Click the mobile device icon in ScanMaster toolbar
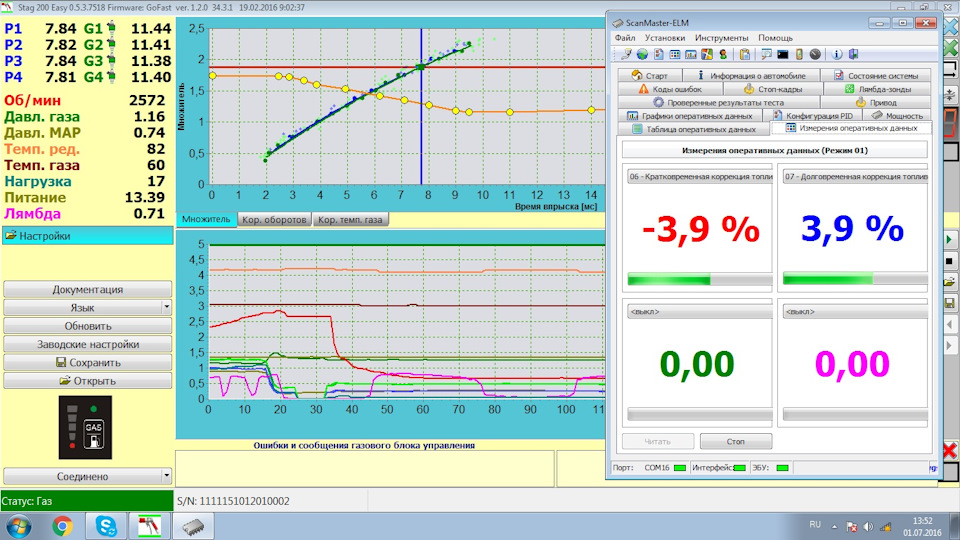960x540 pixels. click(799, 54)
